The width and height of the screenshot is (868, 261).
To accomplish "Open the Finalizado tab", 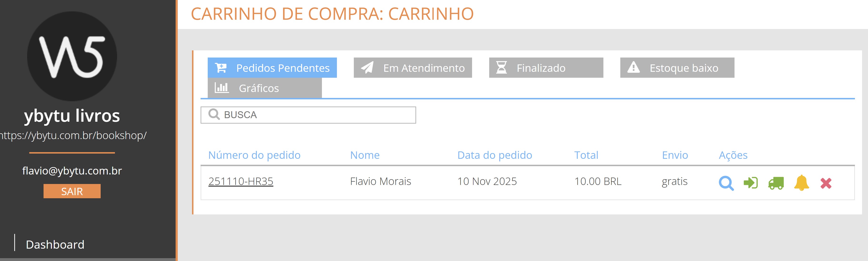I will tap(546, 68).
